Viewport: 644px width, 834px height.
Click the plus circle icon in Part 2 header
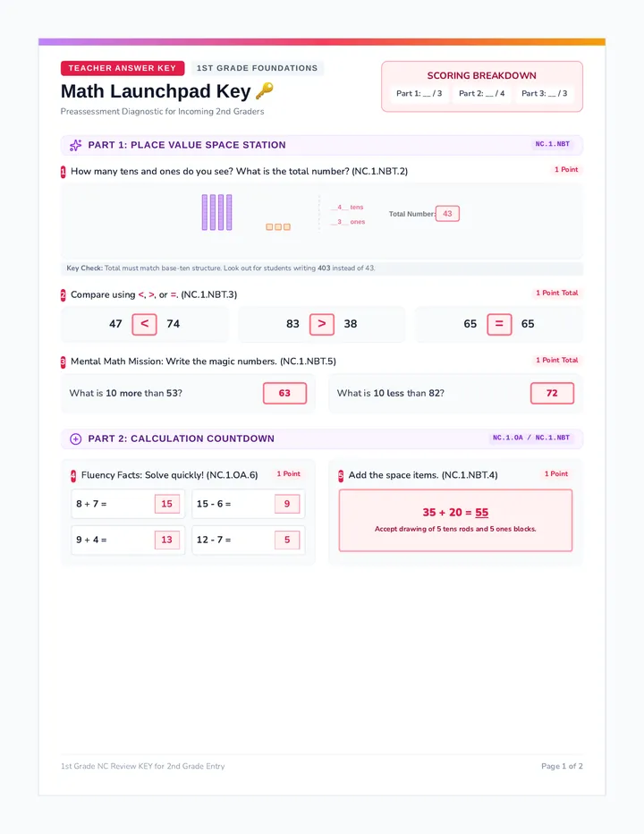(75, 438)
